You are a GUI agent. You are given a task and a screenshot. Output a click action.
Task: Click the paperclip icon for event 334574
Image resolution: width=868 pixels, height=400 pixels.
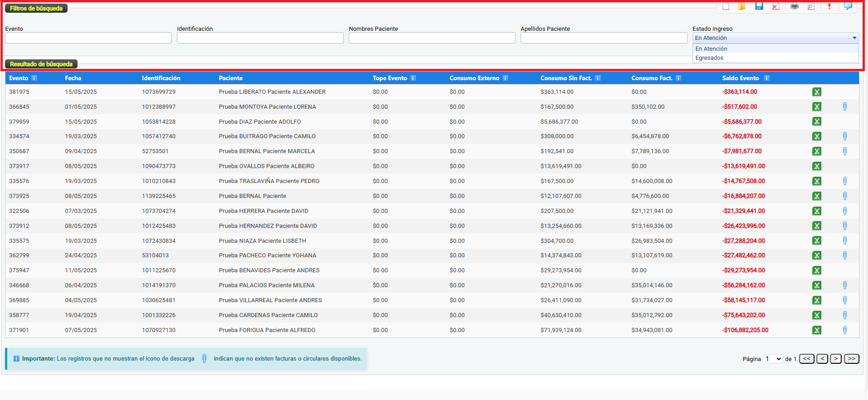click(845, 136)
